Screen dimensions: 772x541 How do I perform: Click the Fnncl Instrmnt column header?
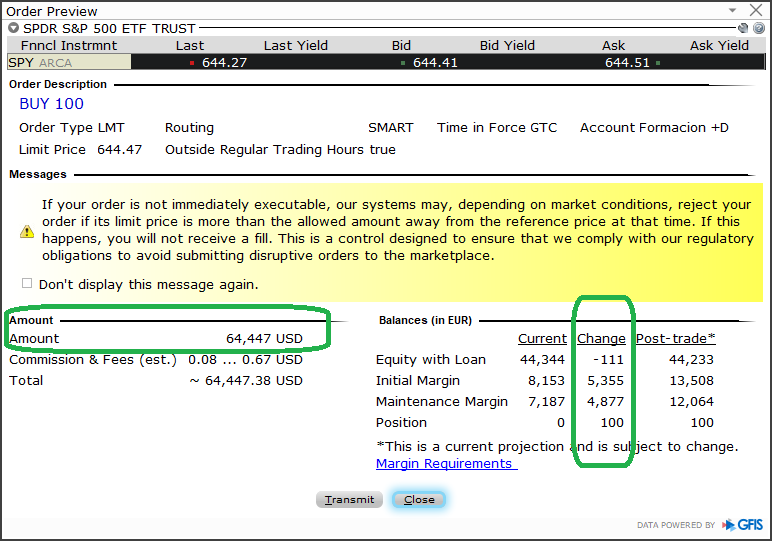point(69,45)
